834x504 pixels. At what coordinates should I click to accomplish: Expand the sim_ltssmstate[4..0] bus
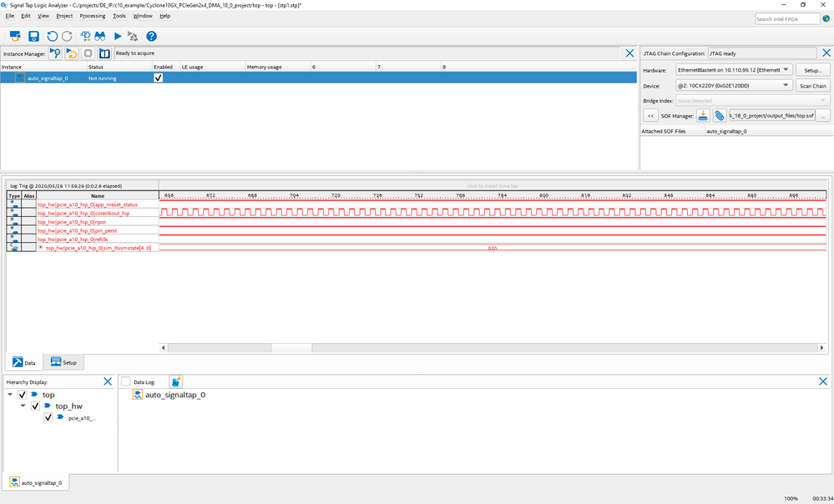[x=40, y=247]
